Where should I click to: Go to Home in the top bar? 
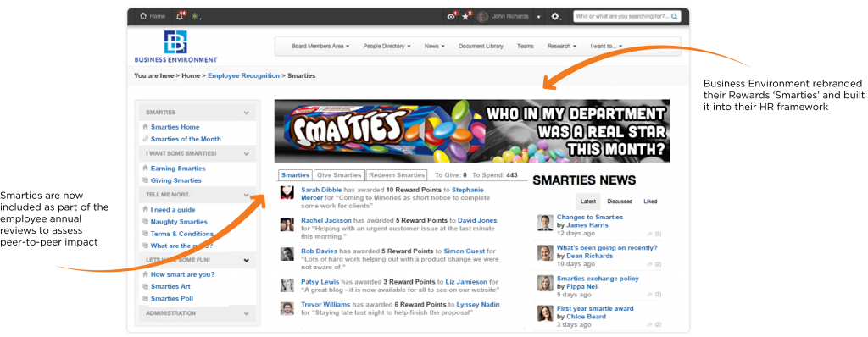click(x=153, y=17)
